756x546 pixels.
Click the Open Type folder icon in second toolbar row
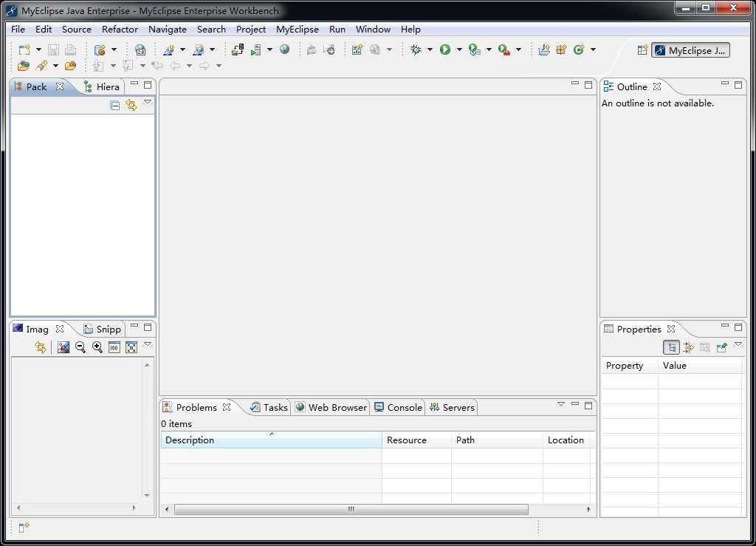23,66
